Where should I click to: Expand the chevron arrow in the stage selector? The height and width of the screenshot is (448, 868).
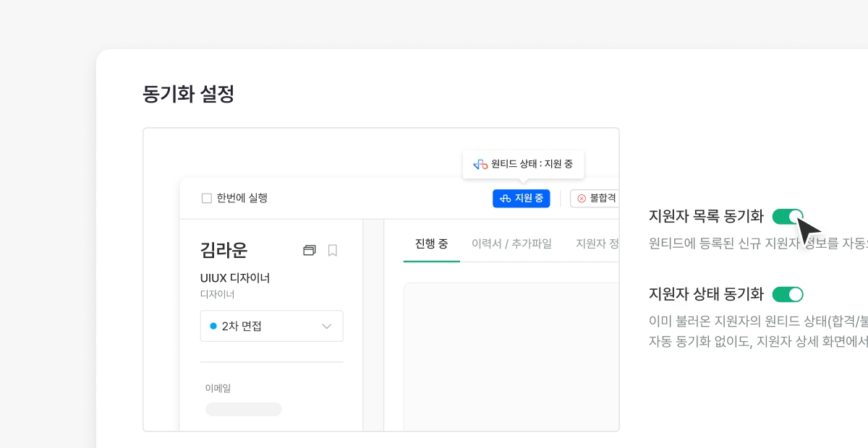point(326,327)
